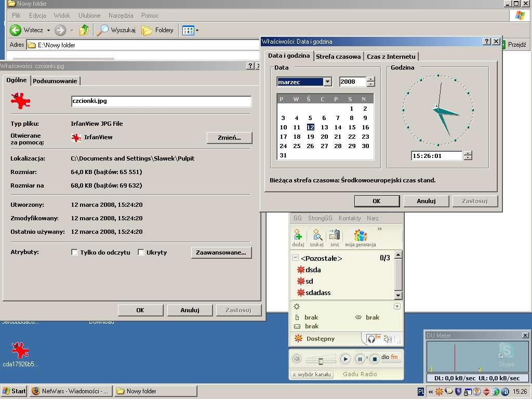Click the PL language indicator in the taskbar

pyautogui.click(x=421, y=392)
